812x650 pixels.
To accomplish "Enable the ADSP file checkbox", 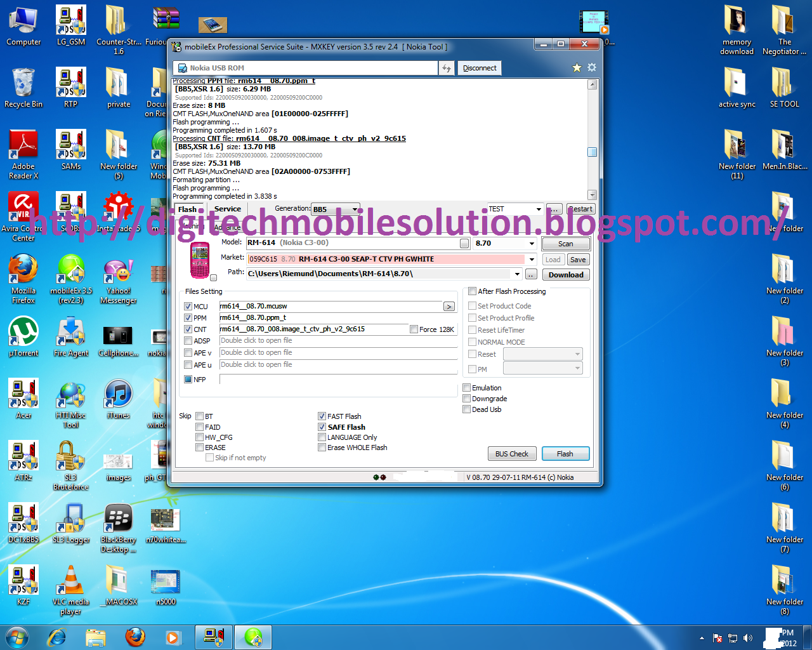I will point(188,341).
